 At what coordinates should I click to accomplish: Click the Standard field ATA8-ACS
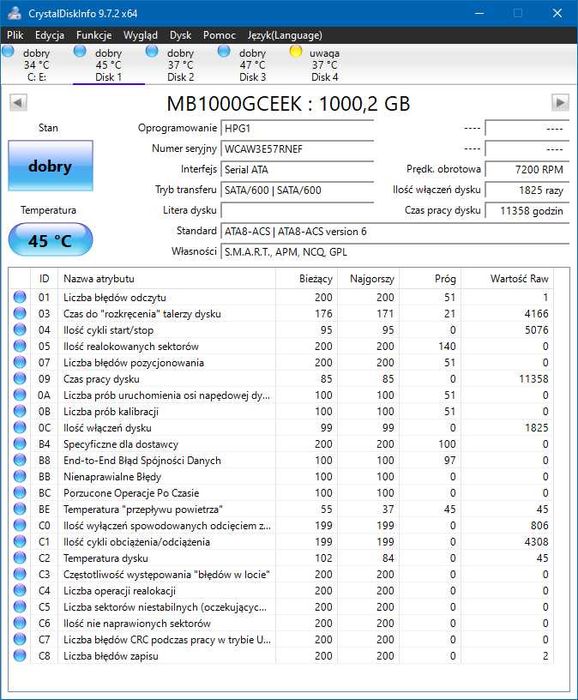(x=395, y=231)
